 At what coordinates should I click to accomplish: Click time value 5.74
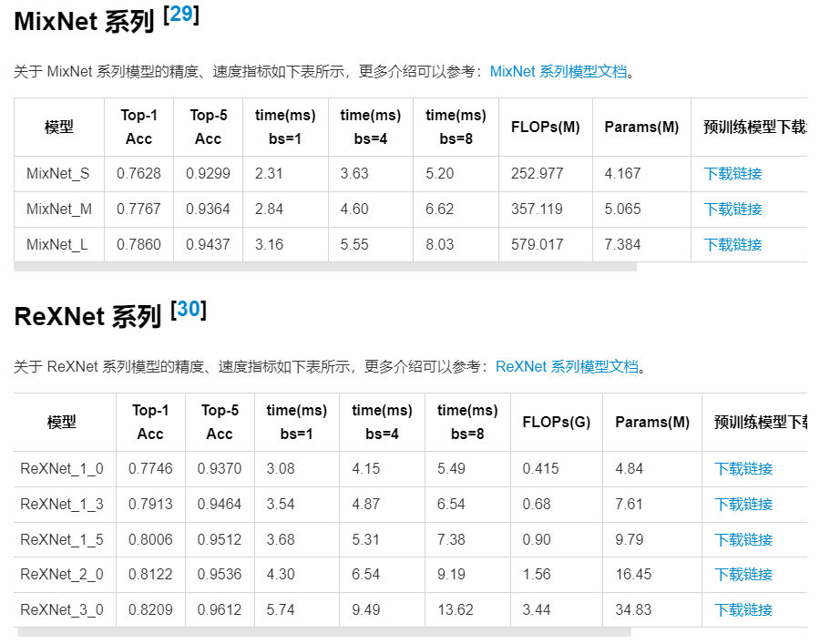(x=280, y=609)
